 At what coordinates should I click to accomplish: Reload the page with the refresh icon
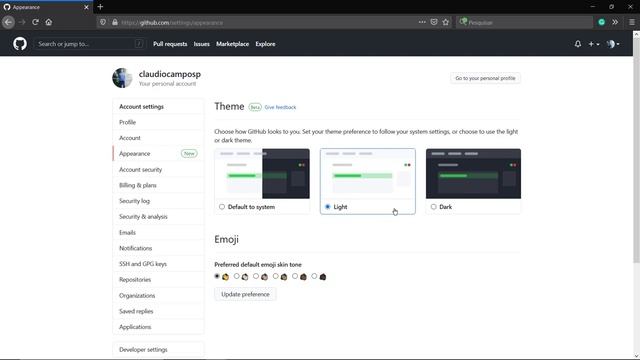pos(36,22)
